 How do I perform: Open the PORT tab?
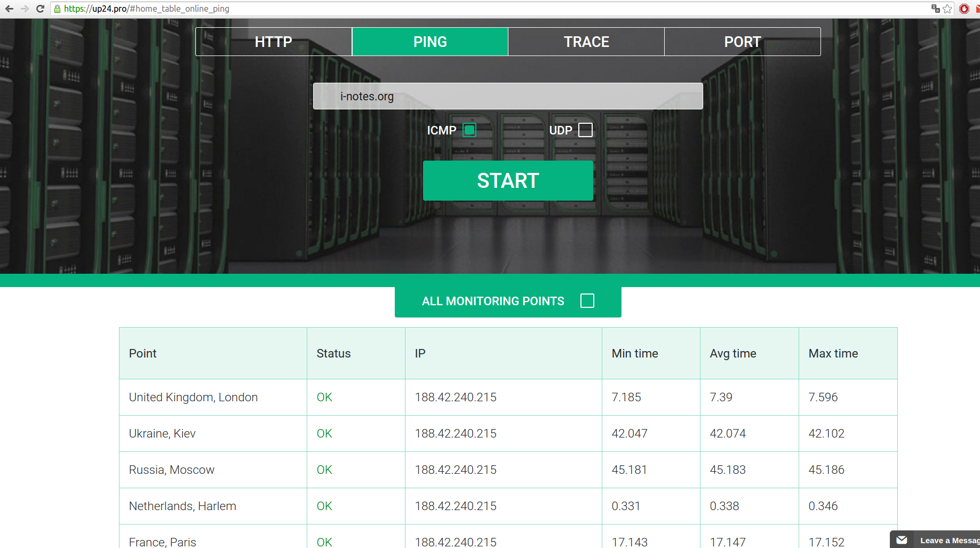tap(742, 42)
